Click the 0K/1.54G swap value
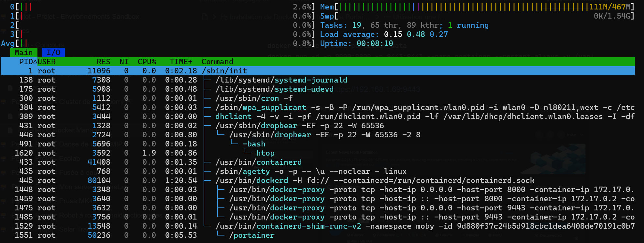This screenshot has height=243, width=644. pyautogui.click(x=612, y=16)
